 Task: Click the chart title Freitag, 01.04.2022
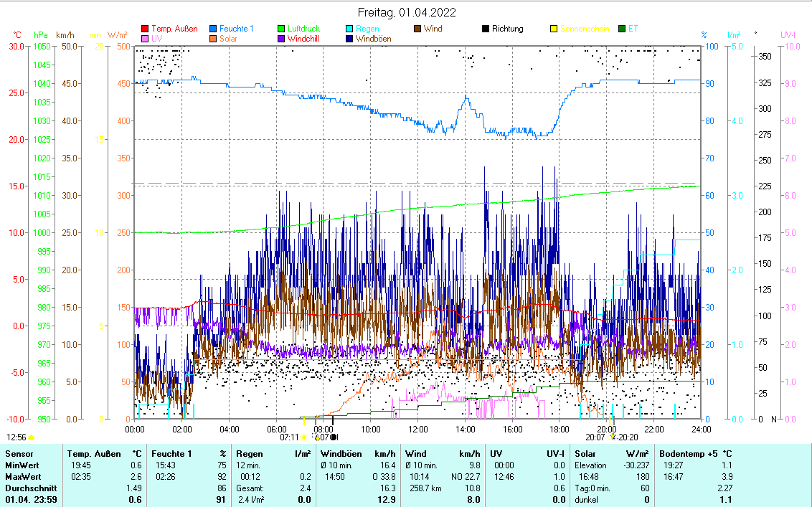tap(406, 12)
